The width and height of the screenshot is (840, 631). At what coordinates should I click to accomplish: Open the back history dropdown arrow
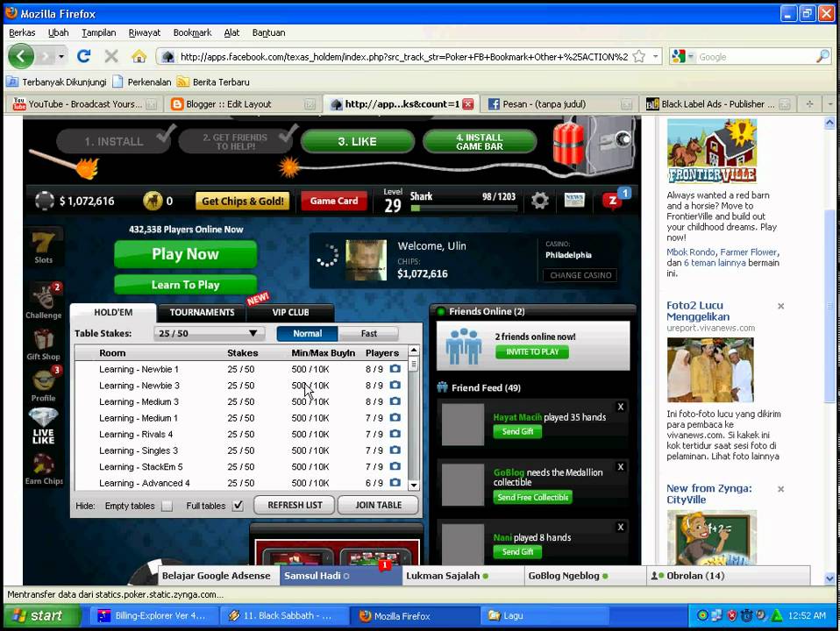(61, 56)
